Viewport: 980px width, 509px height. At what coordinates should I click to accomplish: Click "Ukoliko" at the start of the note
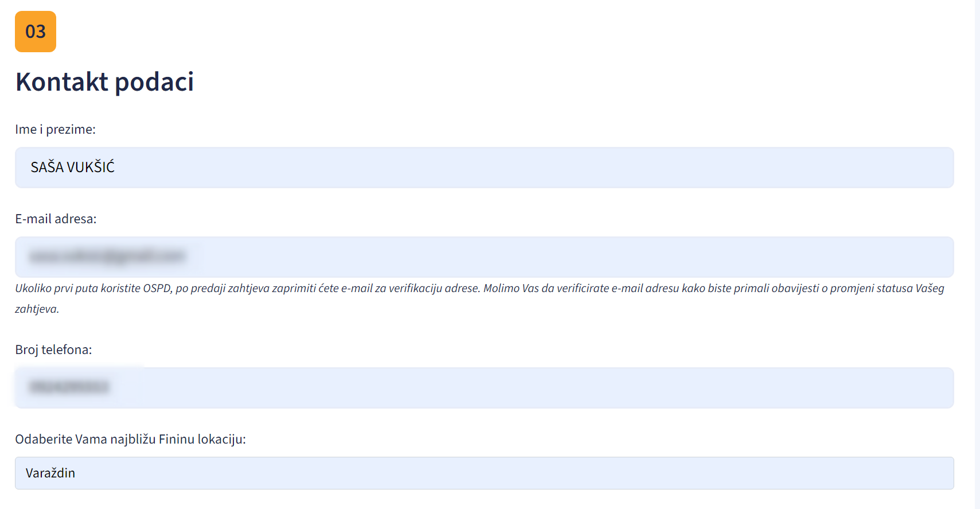(33, 289)
